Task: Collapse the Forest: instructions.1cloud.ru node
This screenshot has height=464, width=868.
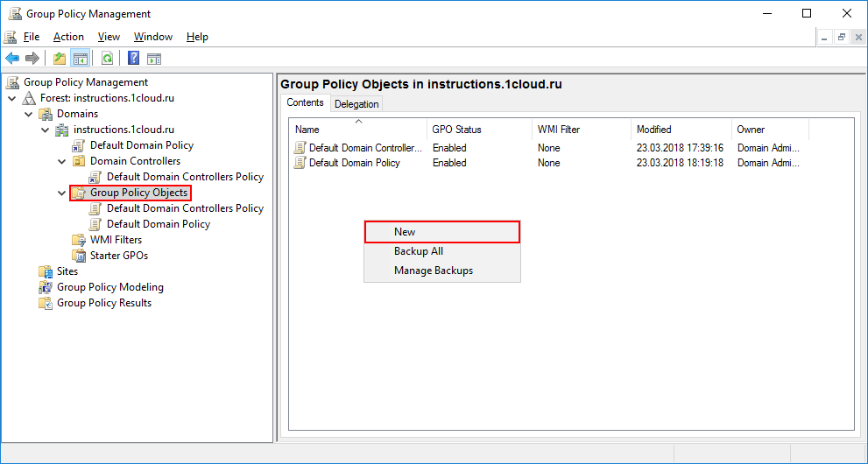Action: coord(12,98)
